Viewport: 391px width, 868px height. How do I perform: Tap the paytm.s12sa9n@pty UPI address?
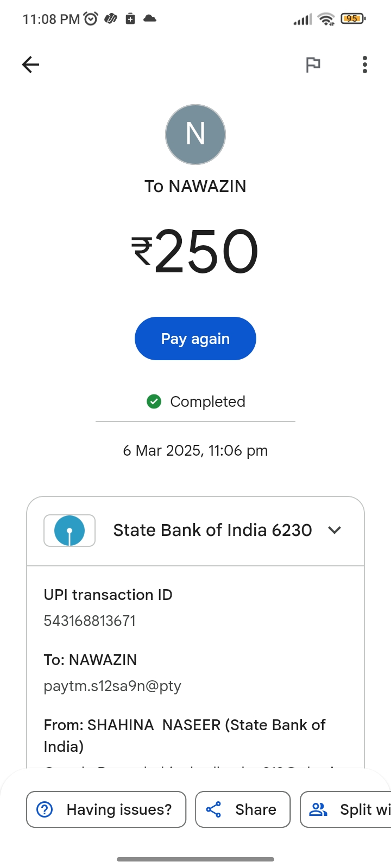coord(112,686)
